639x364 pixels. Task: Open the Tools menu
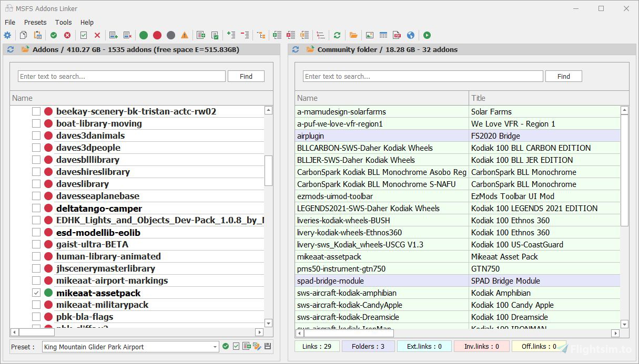[63, 22]
